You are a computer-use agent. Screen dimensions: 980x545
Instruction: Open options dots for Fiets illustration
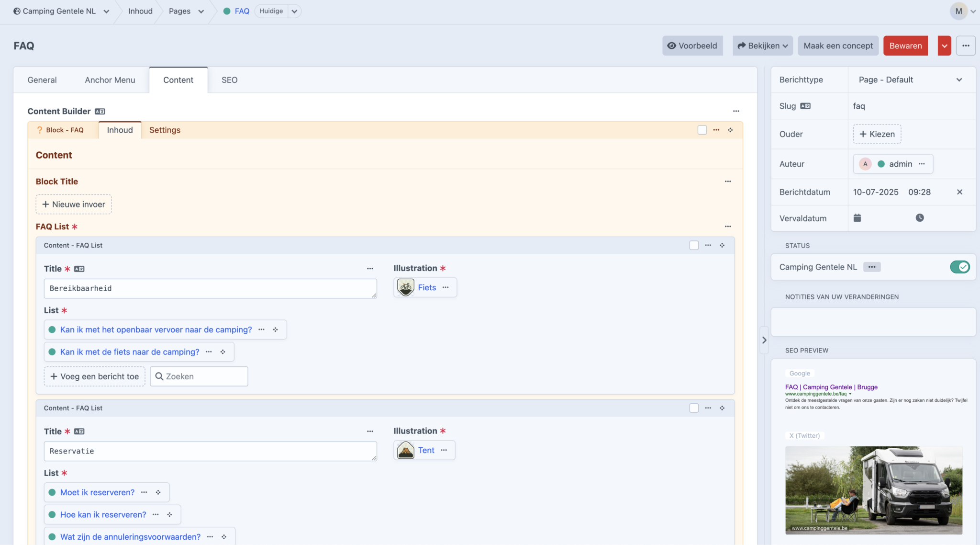pos(445,287)
